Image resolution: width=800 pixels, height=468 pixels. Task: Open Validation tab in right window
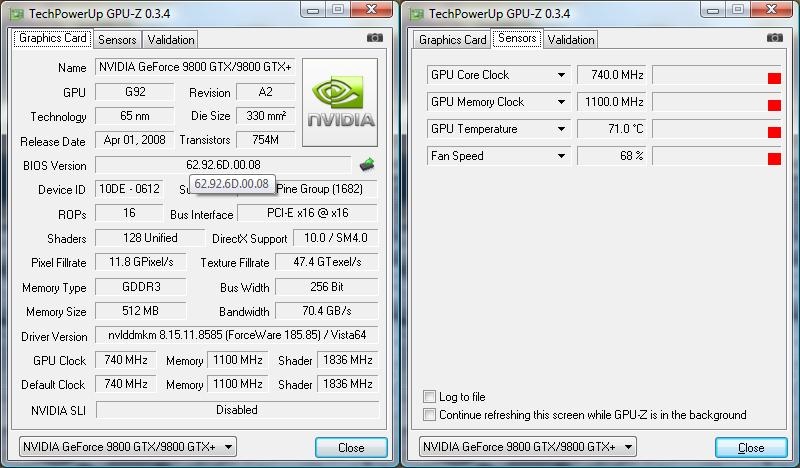tap(570, 40)
